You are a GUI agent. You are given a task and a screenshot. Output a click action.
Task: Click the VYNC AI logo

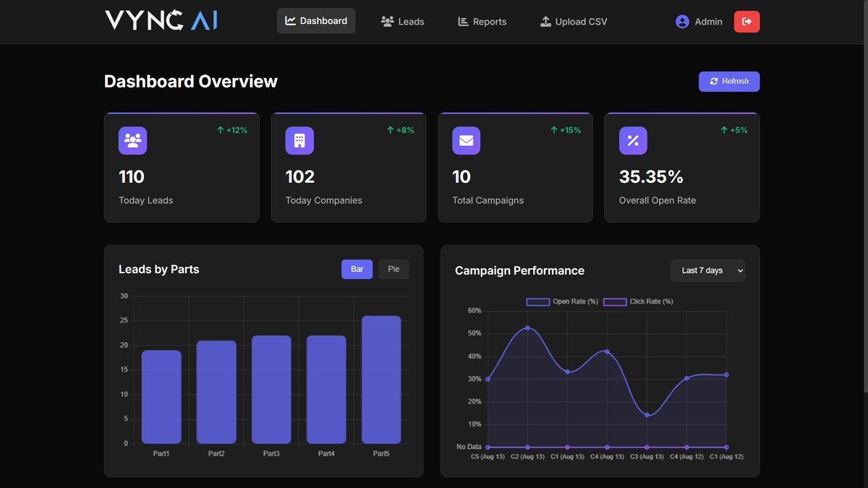click(161, 20)
